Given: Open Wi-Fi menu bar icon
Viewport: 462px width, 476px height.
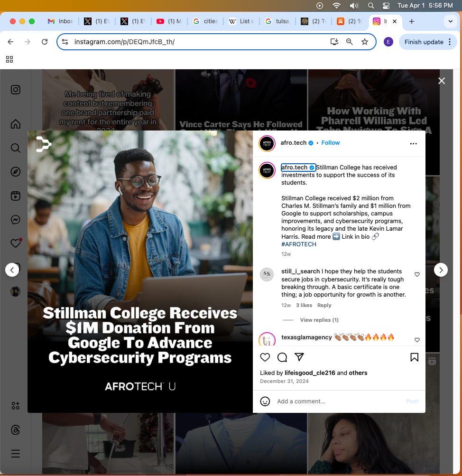Looking at the screenshot, I should 336,6.
